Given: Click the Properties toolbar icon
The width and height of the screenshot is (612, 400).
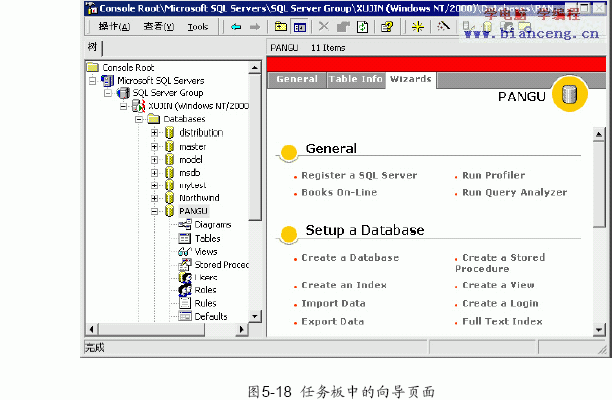Looking at the screenshot, I should pos(343,27).
